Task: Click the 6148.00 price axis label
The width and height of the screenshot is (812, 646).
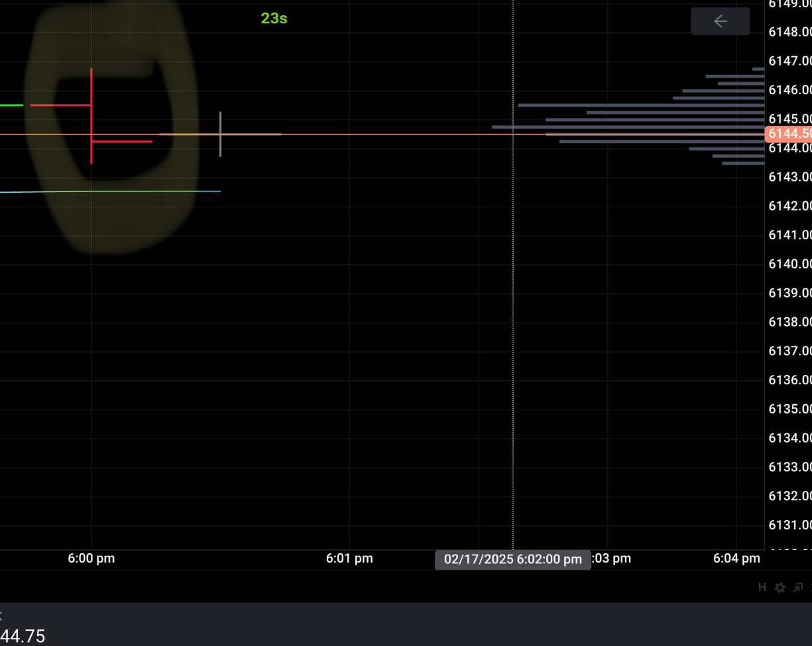Action: point(789,32)
